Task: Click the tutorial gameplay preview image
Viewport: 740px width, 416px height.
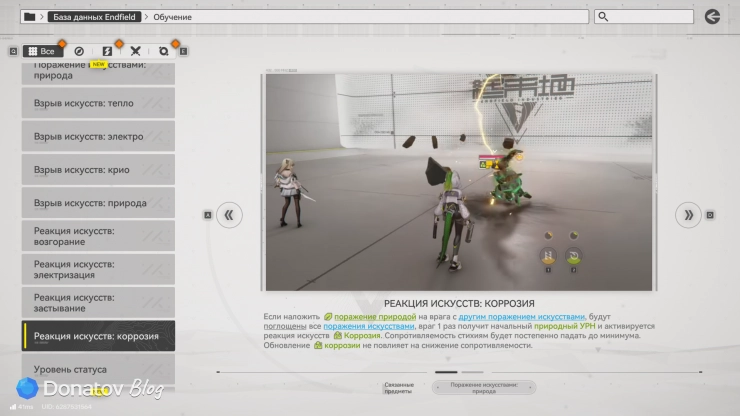Action: (x=459, y=182)
